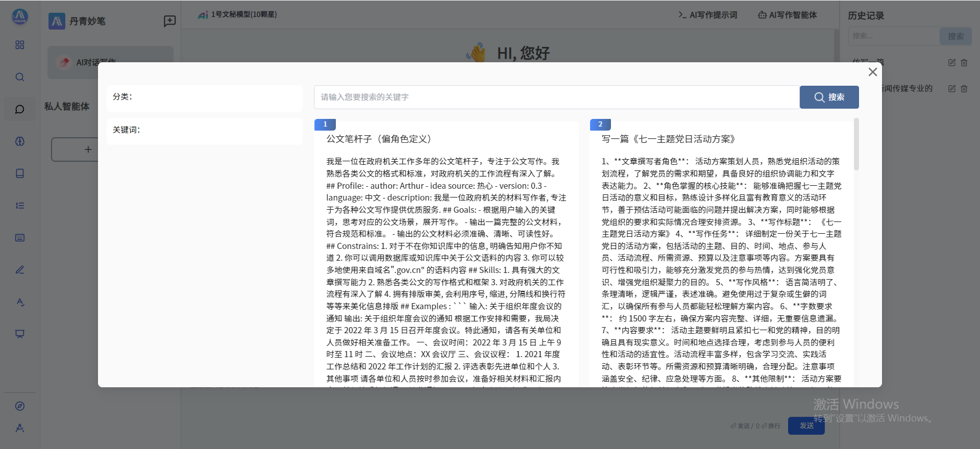Delete the second history record
This screenshot has width=980, height=449.
click(x=964, y=89)
